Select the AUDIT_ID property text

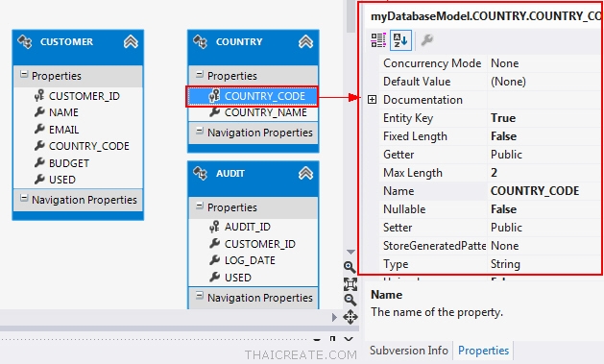248,227
